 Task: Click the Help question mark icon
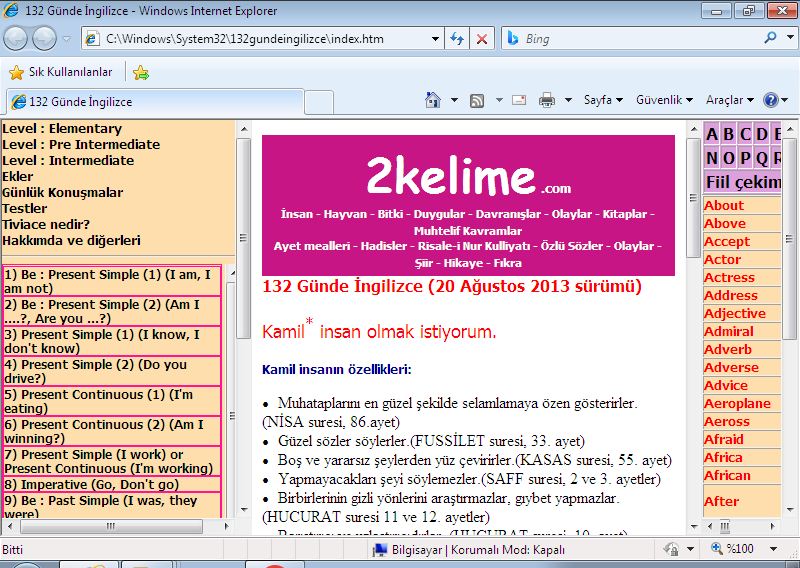click(x=770, y=100)
